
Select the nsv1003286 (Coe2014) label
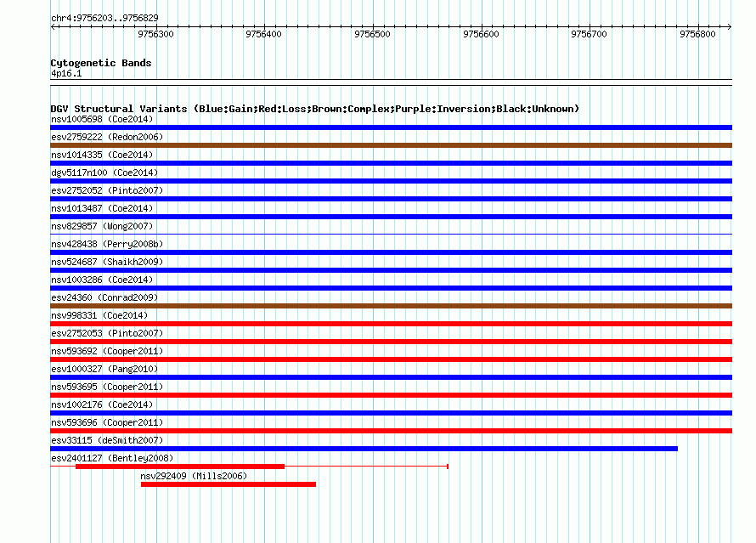click(x=102, y=280)
